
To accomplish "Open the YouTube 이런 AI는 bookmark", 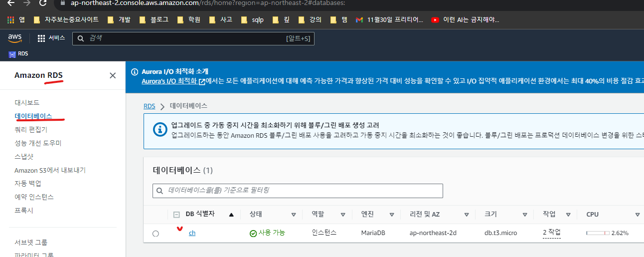I will [466, 20].
